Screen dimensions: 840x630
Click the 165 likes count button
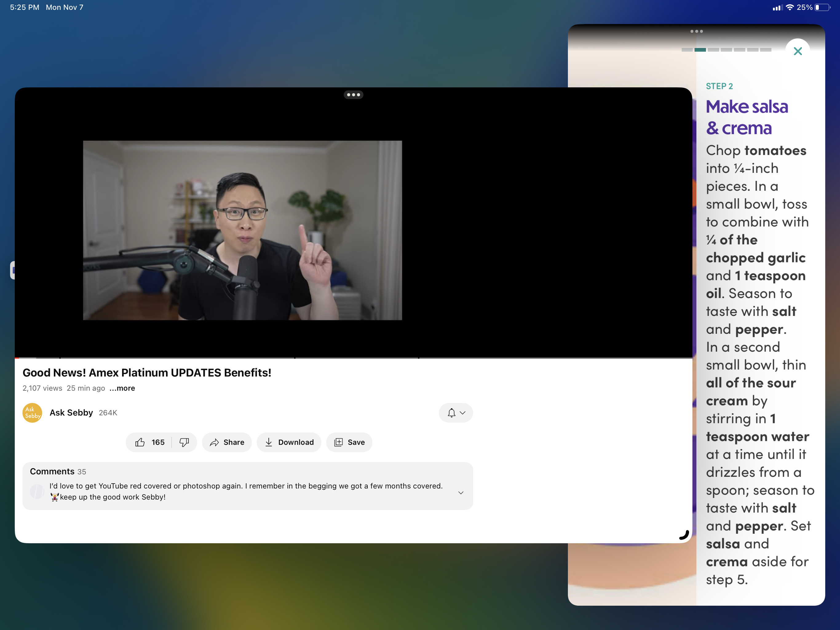[149, 442]
